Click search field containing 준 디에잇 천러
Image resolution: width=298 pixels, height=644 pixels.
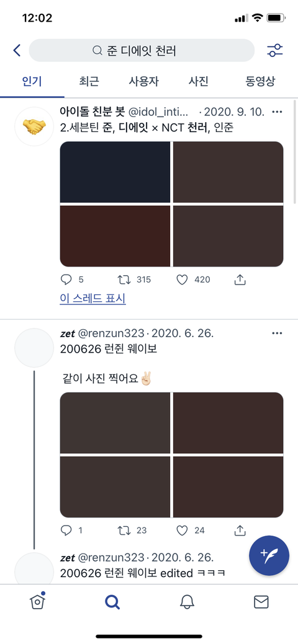[142, 51]
